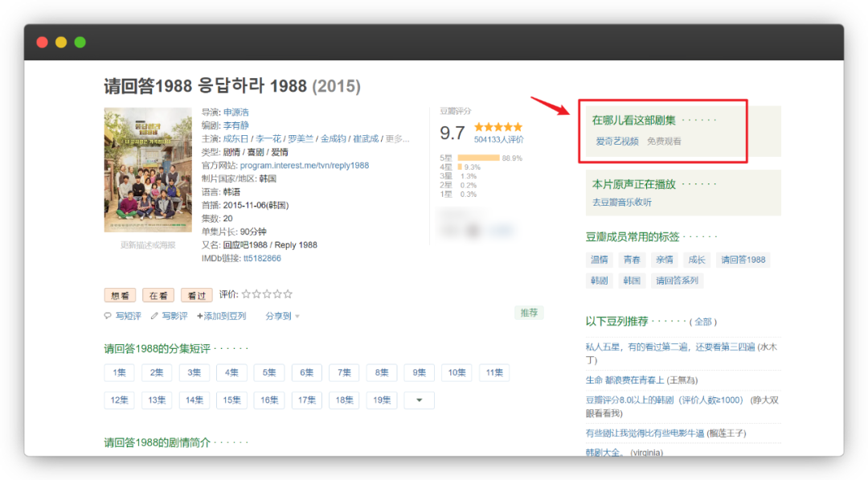Open episode 19集 short reviews
This screenshot has height=480, width=868.
382,400
